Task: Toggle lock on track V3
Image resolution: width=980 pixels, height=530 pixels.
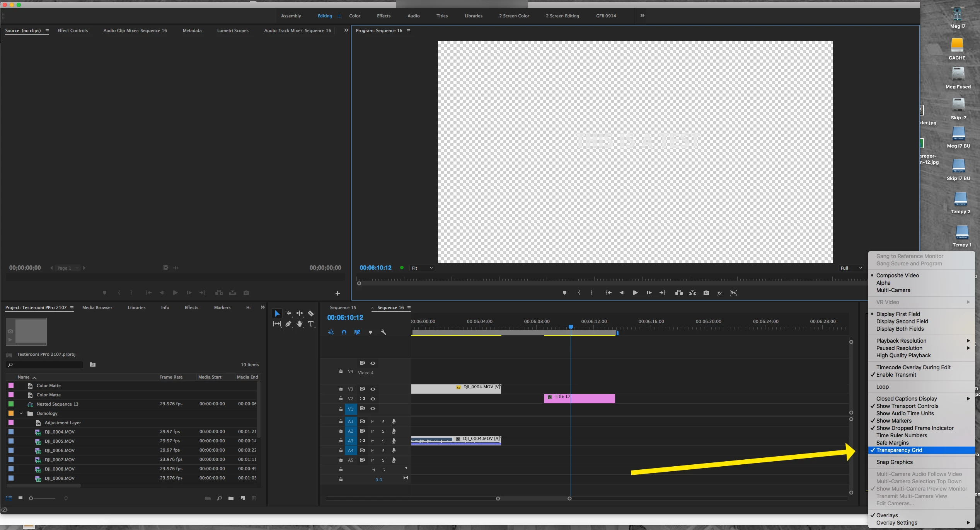Action: (341, 389)
